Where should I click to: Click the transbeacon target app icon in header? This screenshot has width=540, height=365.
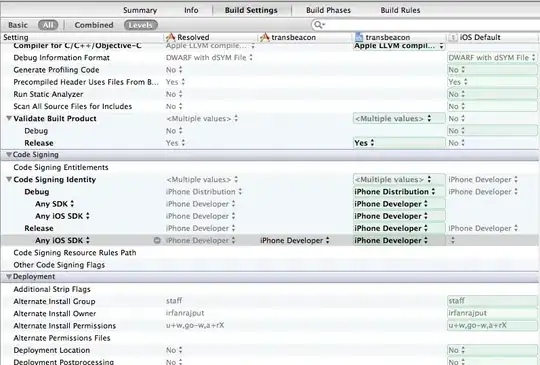264,37
